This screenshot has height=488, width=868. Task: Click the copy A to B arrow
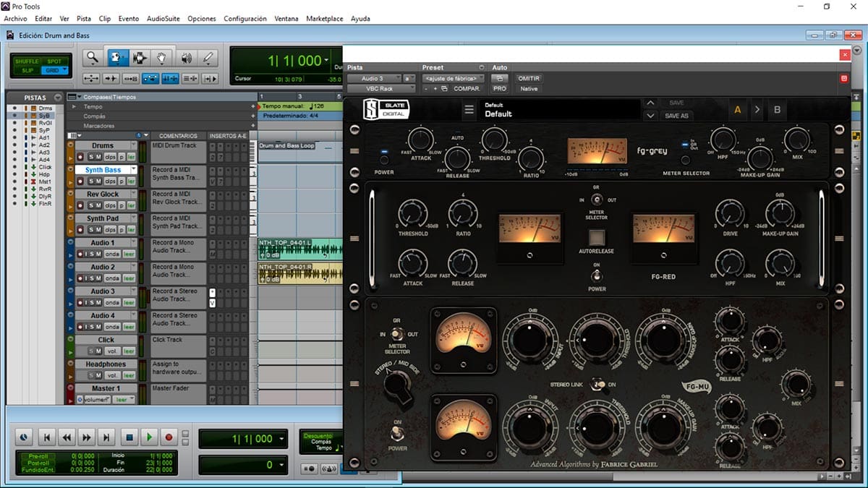tap(757, 110)
